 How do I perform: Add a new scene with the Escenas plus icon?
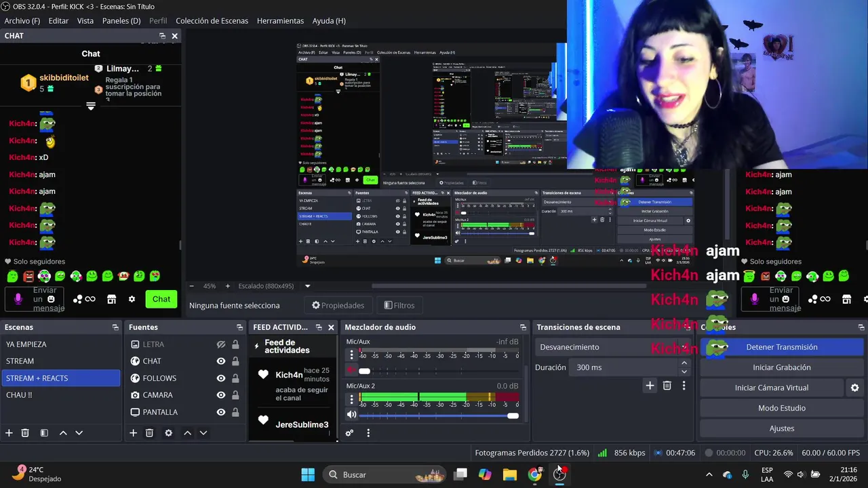(x=9, y=432)
